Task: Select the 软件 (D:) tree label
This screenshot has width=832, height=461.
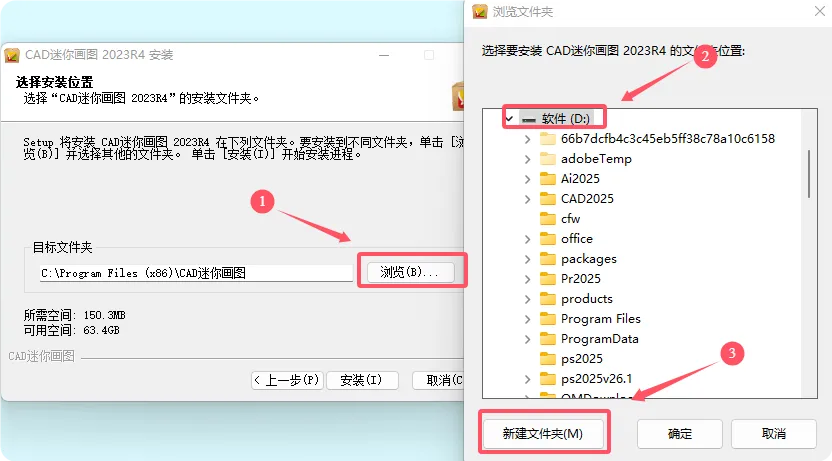Action: click(566, 119)
